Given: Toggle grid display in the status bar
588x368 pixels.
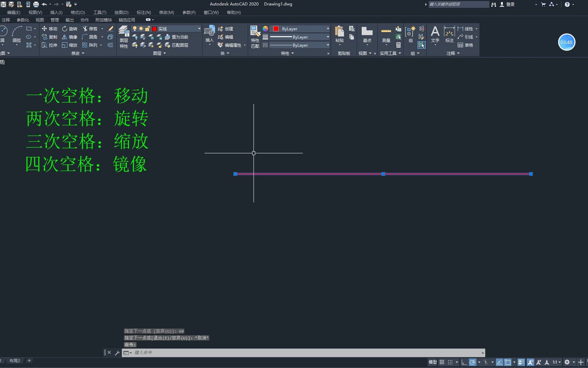Looking at the screenshot, I should point(442,362).
